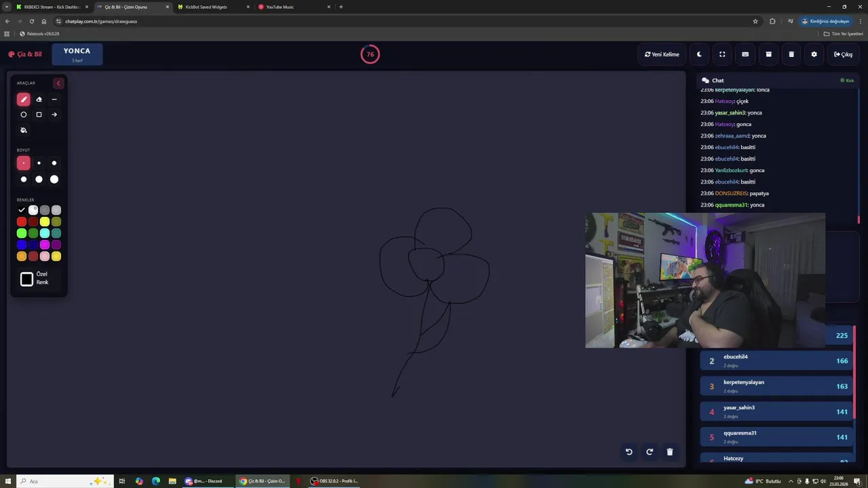868x488 pixels.
Task: Select the square shape tool
Action: point(39,115)
